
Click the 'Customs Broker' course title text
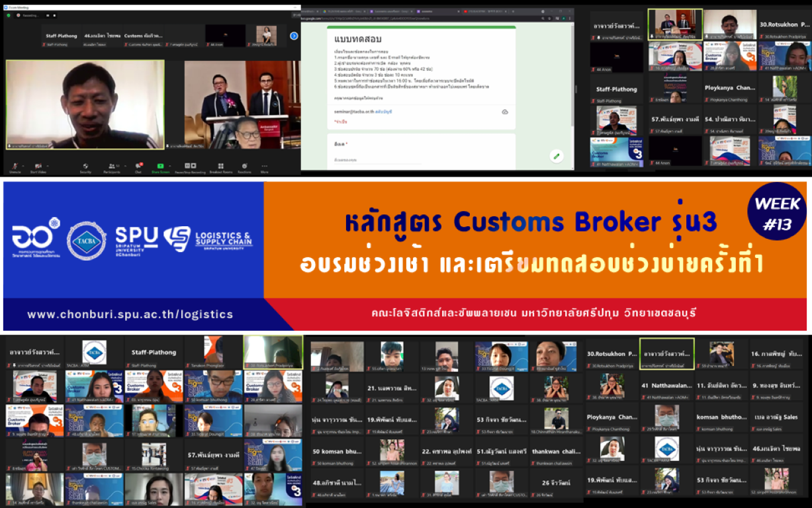[531, 222]
